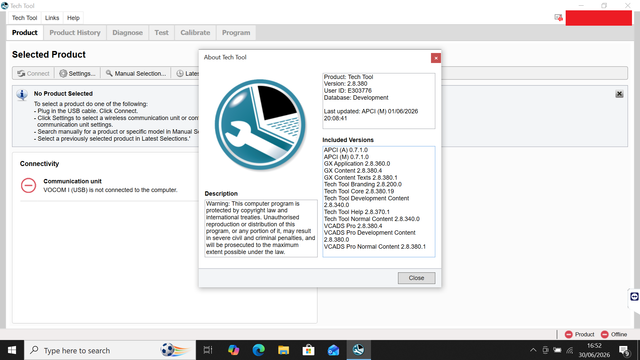
Task: Open the Mail app from taskbar
Action: click(x=333, y=350)
